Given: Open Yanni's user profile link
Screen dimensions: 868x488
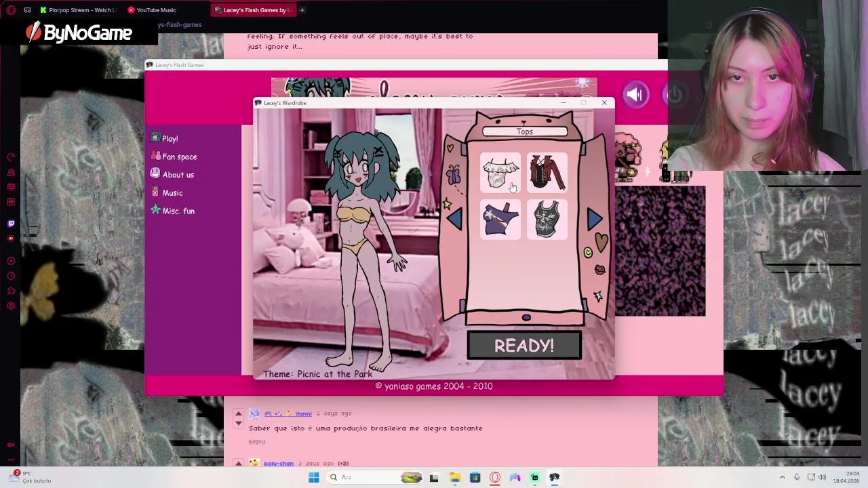Looking at the screenshot, I should click(288, 413).
